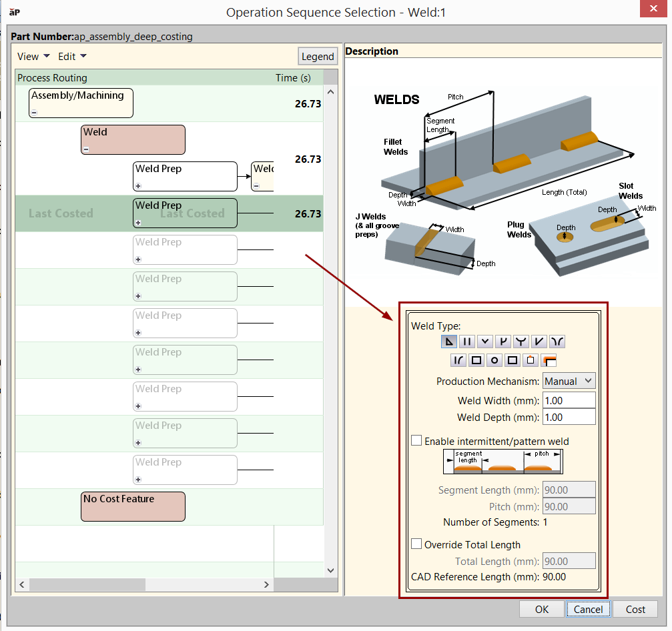Click the Weld Width input field

569,400
